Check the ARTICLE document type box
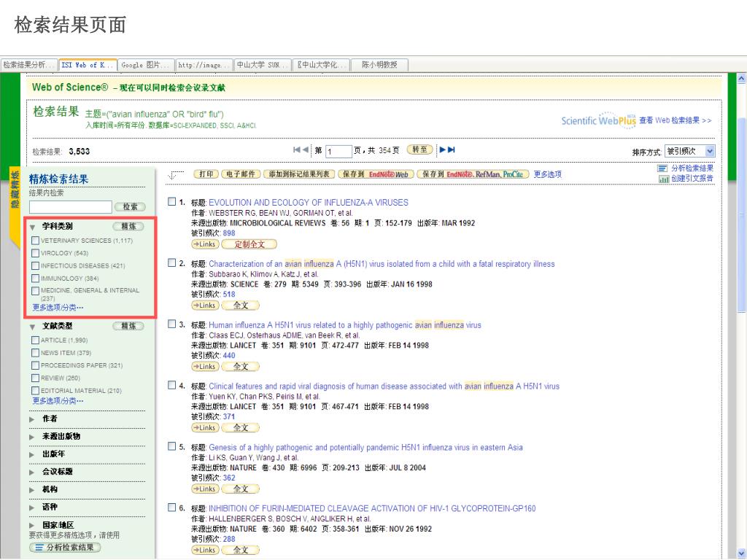747x560 pixels. click(35, 340)
